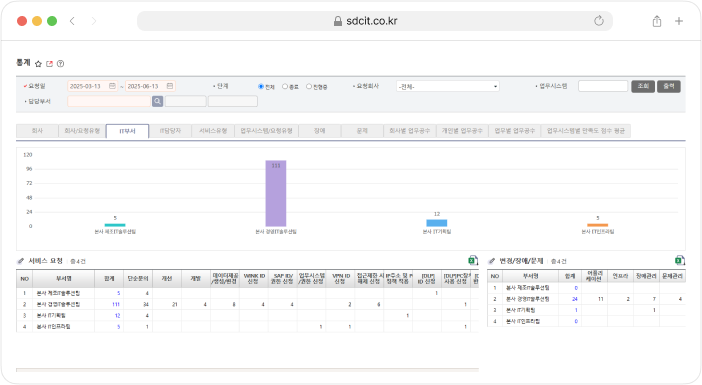Switch to the 업무시스템/요청유형 tab
702x385 pixels.
pyautogui.click(x=266, y=131)
